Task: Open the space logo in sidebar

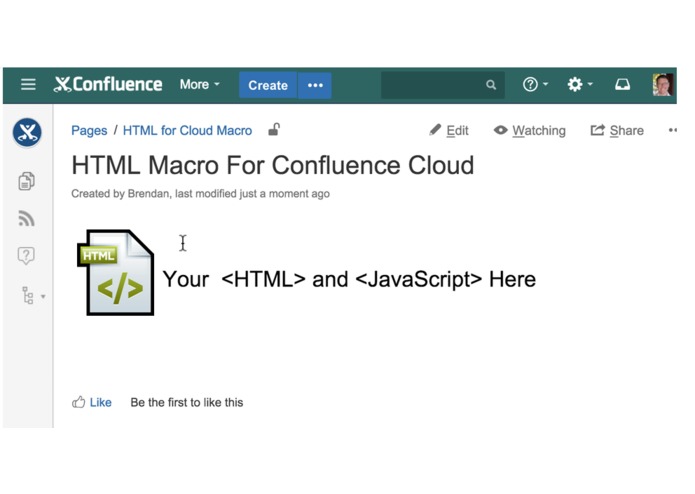Action: pos(27,132)
